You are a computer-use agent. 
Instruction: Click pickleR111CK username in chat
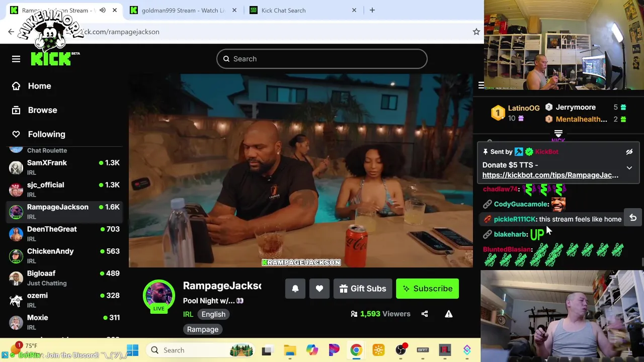pos(515,219)
